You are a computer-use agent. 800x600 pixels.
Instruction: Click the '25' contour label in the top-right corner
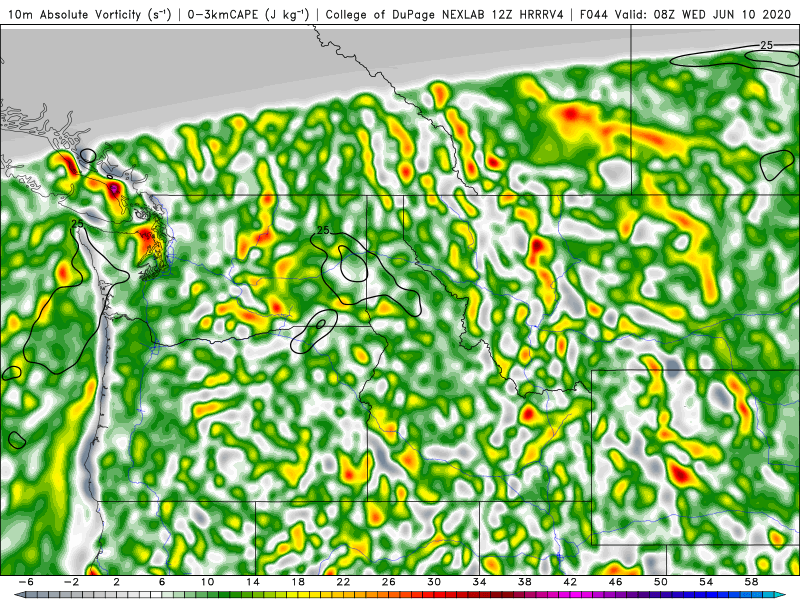click(766, 45)
